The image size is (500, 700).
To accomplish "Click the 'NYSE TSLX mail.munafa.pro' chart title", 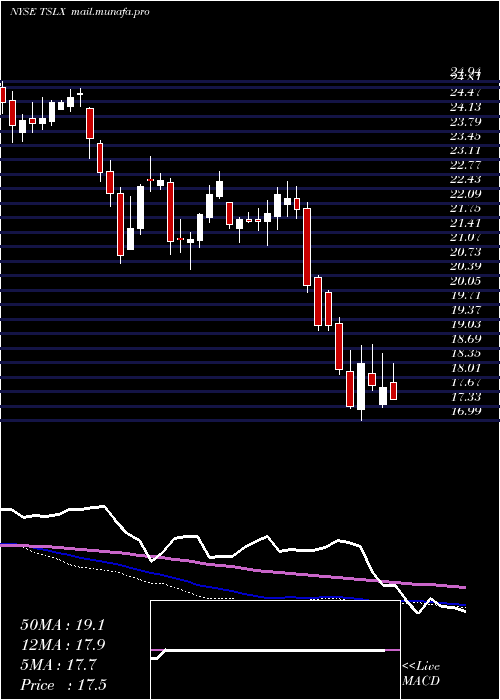I will (x=79, y=12).
